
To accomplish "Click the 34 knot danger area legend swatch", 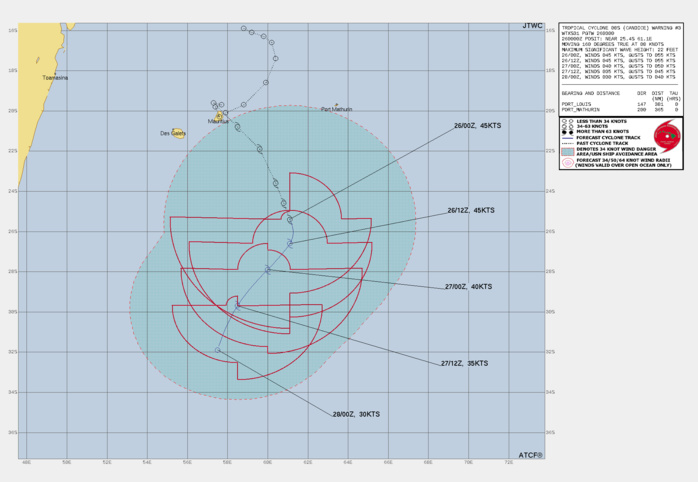I will tap(567, 150).
